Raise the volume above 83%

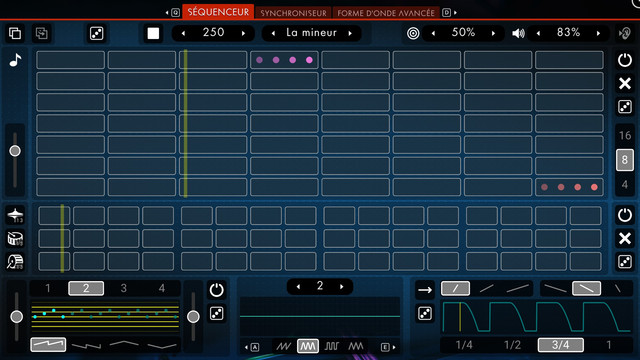point(598,33)
